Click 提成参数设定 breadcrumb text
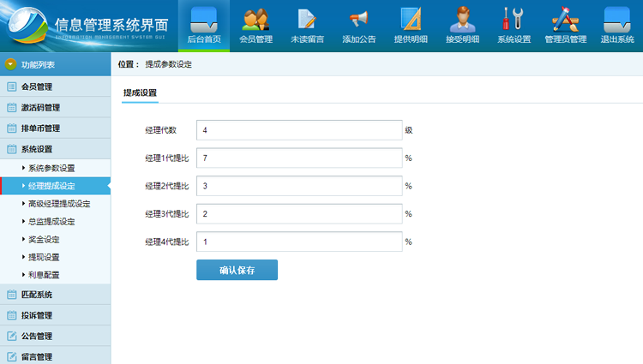 pyautogui.click(x=169, y=64)
